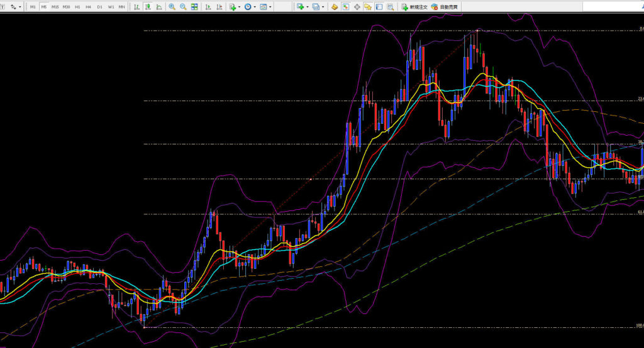Open the Strategy Tester magnifier icon
The width and height of the screenshot is (644, 348).
390,6
